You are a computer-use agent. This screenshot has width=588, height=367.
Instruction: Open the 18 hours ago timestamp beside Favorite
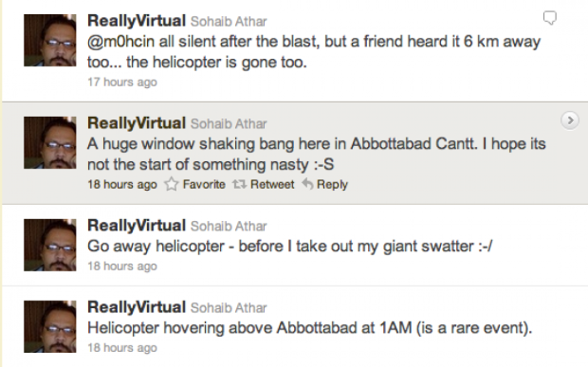click(122, 184)
